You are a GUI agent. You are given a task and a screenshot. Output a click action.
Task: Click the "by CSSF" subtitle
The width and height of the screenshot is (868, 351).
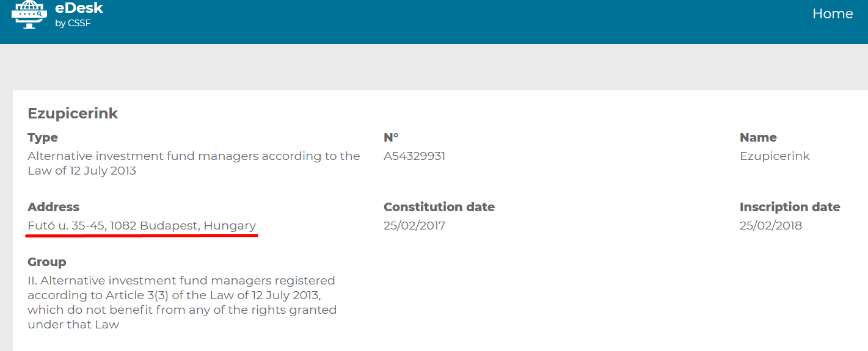click(73, 24)
